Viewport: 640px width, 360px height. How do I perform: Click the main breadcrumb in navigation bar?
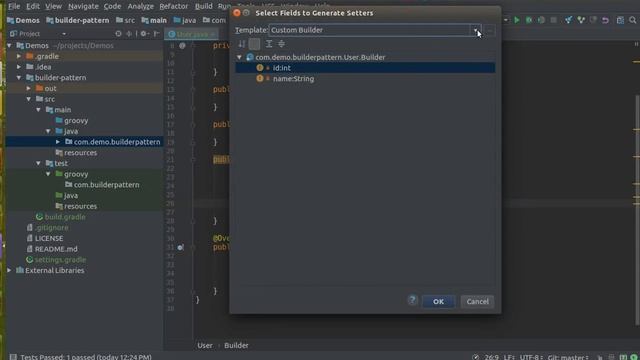tap(154, 20)
